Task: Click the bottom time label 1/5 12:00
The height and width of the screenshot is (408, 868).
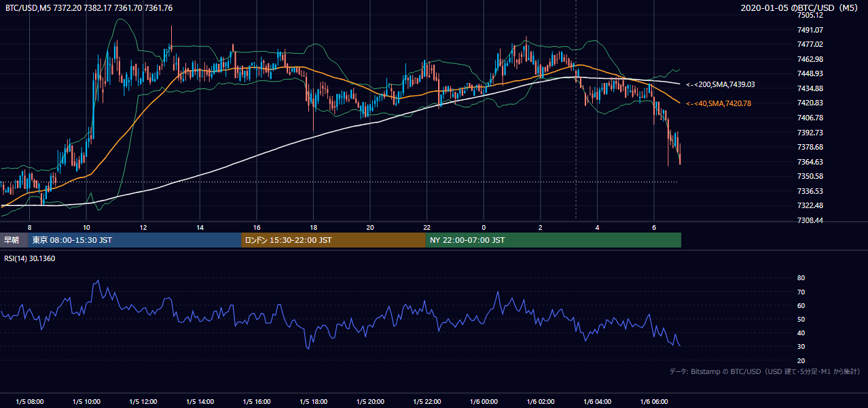Action: (x=143, y=402)
